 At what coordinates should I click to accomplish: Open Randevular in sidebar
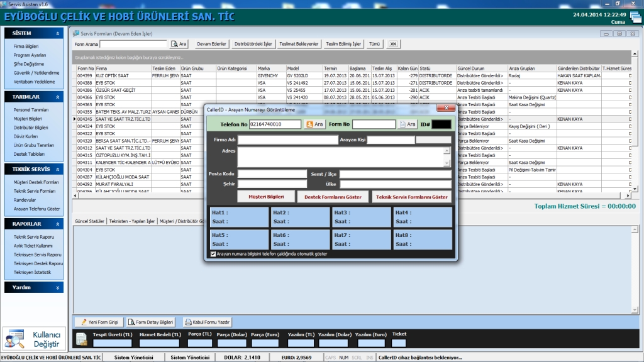click(25, 200)
